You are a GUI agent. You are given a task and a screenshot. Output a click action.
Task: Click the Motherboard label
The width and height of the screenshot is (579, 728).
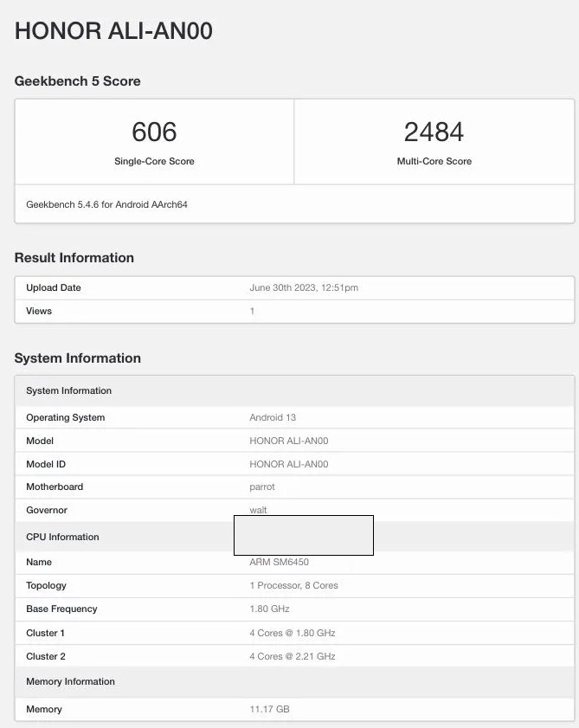pyautogui.click(x=55, y=486)
